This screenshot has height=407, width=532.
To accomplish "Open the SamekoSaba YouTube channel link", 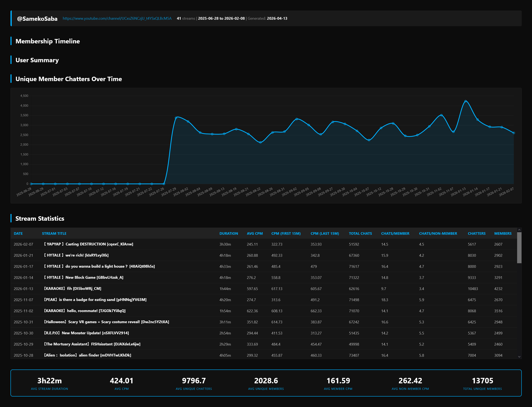I will (x=117, y=18).
